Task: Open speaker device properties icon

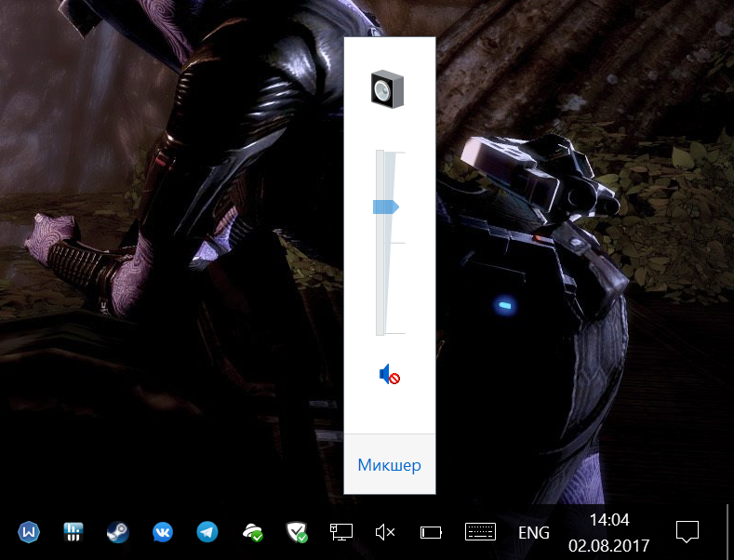Action: [388, 89]
